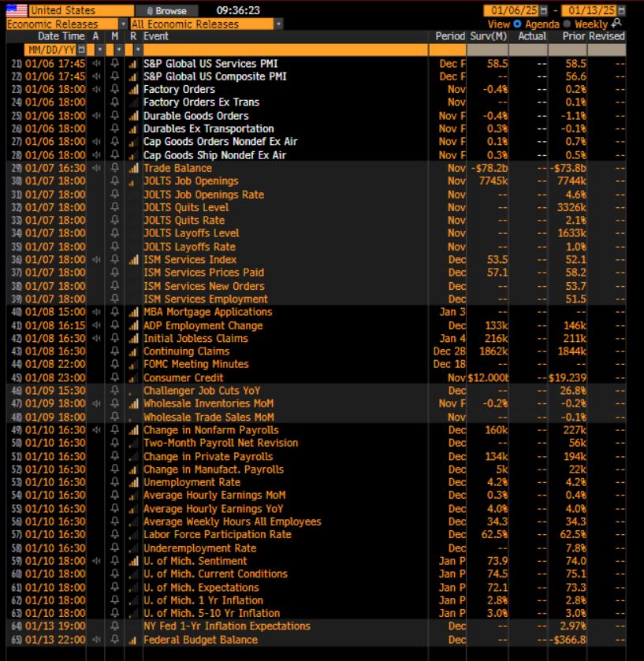Click the MM/DD/YY date filter field

pyautogui.click(x=50, y=50)
